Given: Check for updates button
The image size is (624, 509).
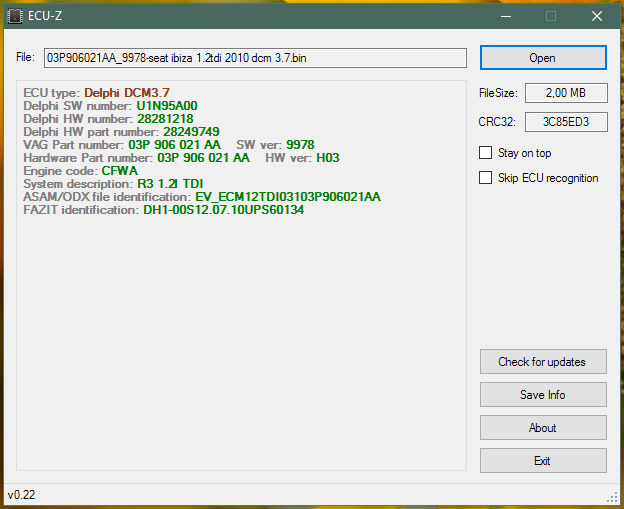Looking at the screenshot, I should [x=543, y=362].
